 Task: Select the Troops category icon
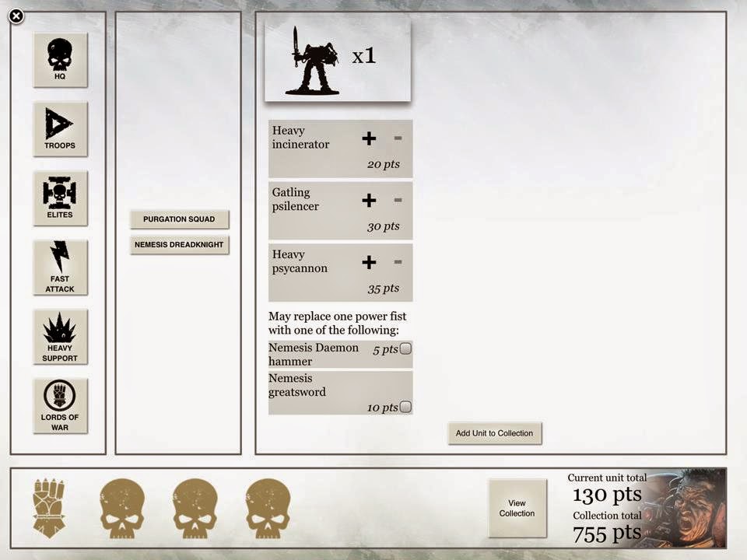[60, 129]
